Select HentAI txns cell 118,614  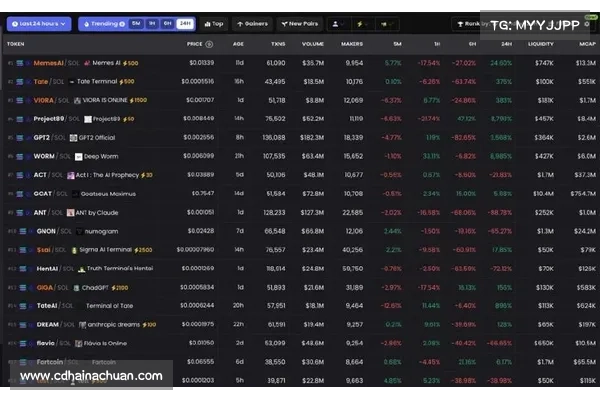tap(276, 269)
